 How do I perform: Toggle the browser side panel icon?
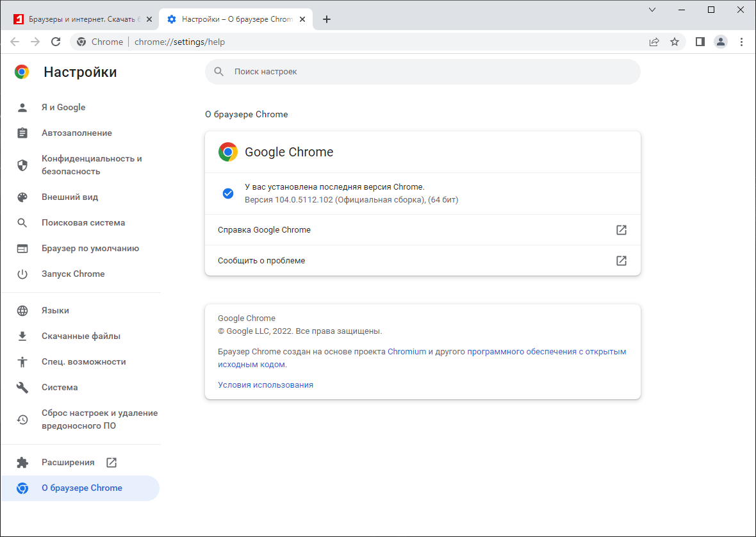(700, 42)
